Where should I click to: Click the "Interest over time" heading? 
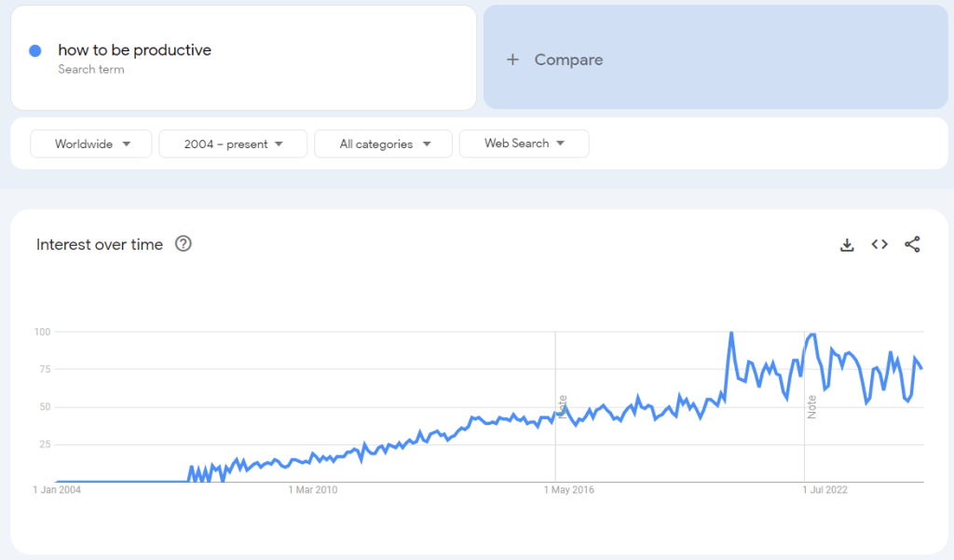[x=100, y=245]
